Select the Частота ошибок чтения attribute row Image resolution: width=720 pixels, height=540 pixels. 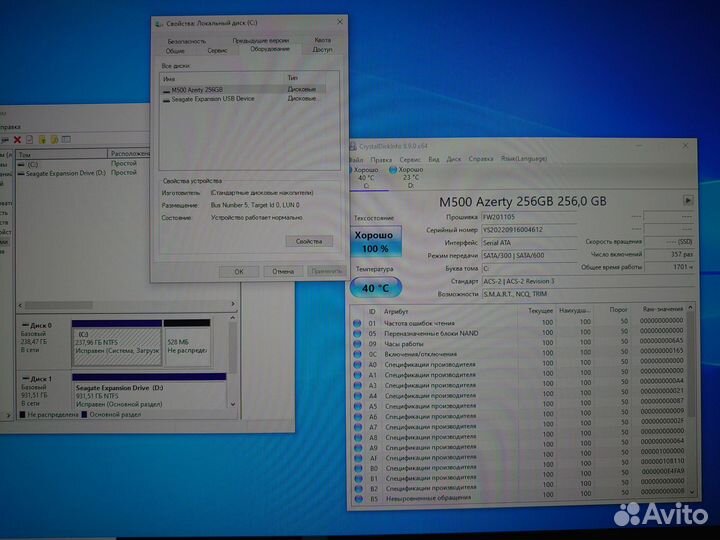(519, 323)
